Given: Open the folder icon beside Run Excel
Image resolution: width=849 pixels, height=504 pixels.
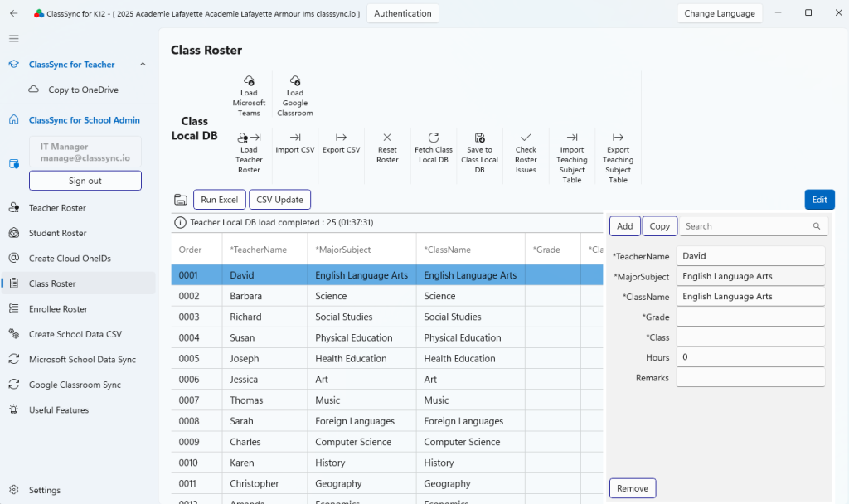Looking at the screenshot, I should [x=180, y=200].
